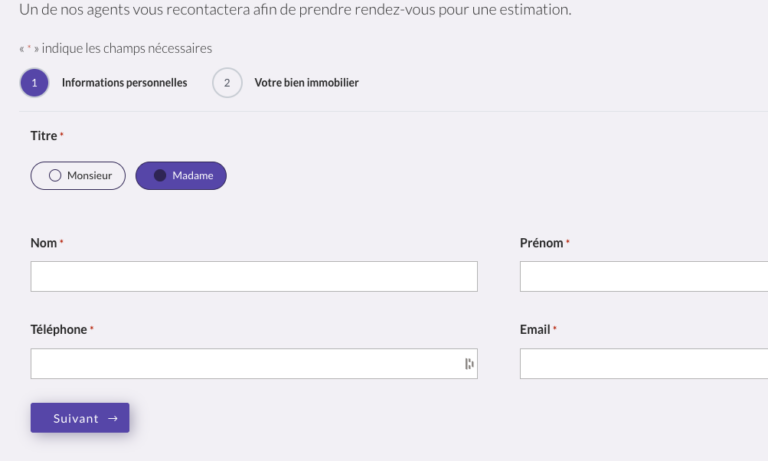
Task: Focus the Nom text field
Action: (x=254, y=277)
